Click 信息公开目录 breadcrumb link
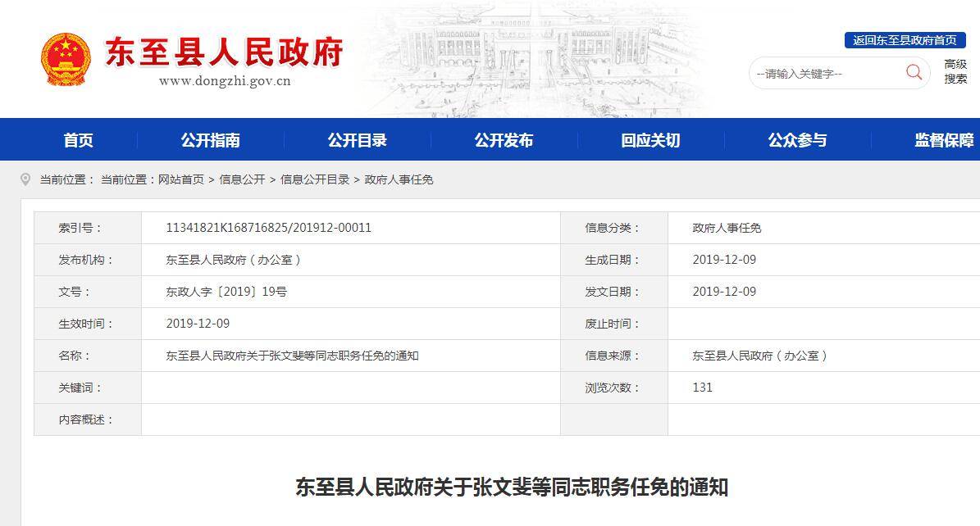Screen dimensions: 980x526 click(315, 179)
